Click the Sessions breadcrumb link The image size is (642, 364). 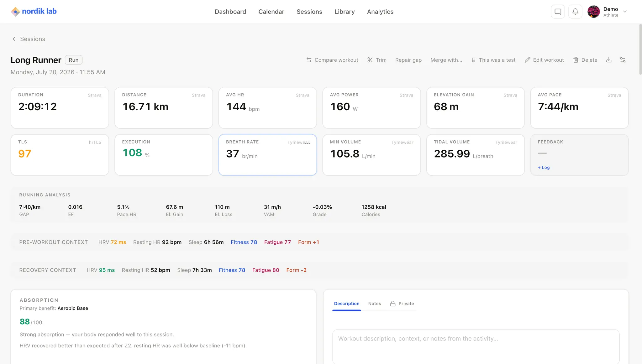pos(33,39)
